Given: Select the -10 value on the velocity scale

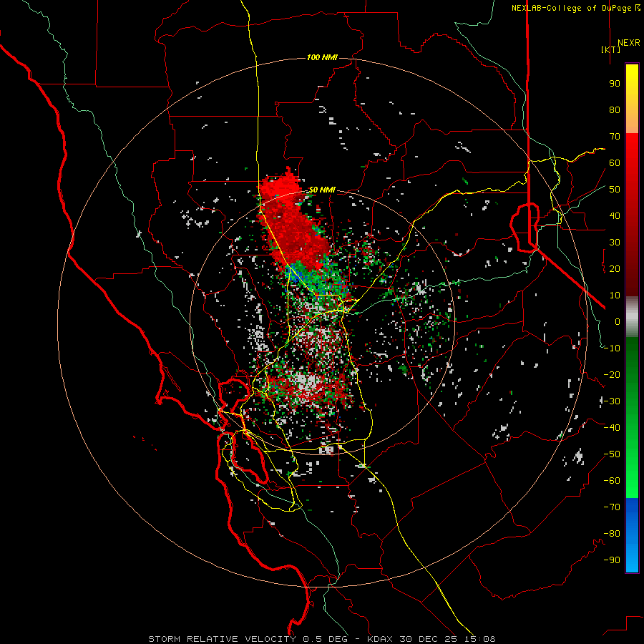Looking at the screenshot, I should tap(612, 348).
